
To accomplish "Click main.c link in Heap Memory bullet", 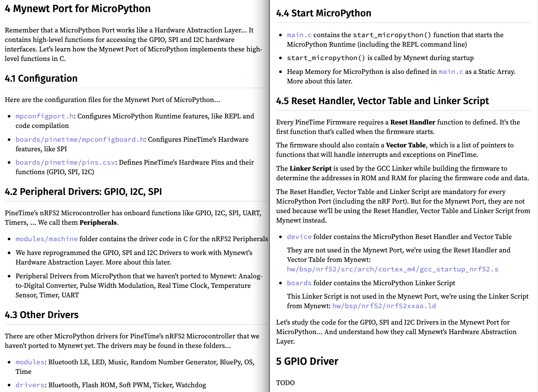I will coord(451,72).
